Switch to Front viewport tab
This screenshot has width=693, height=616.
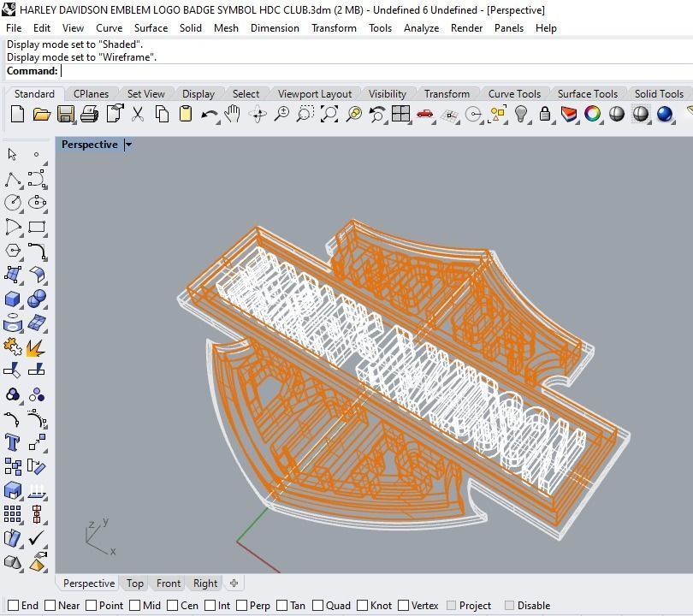click(x=169, y=583)
